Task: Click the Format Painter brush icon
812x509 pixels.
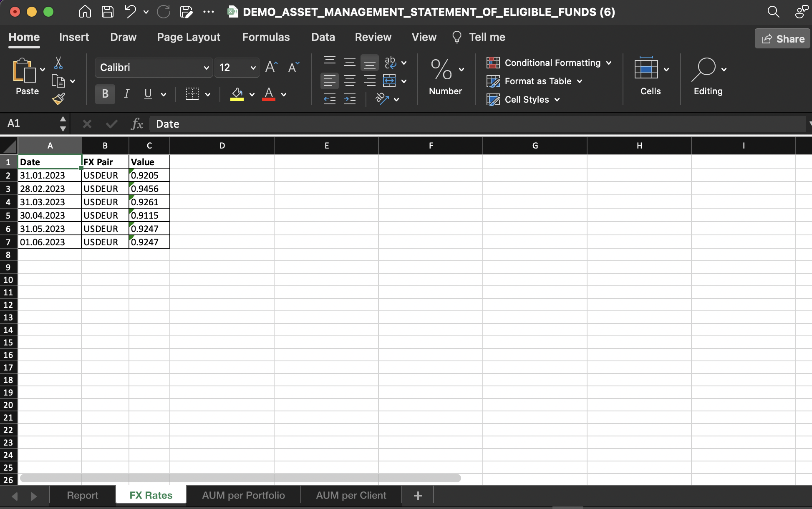Action: (58, 99)
